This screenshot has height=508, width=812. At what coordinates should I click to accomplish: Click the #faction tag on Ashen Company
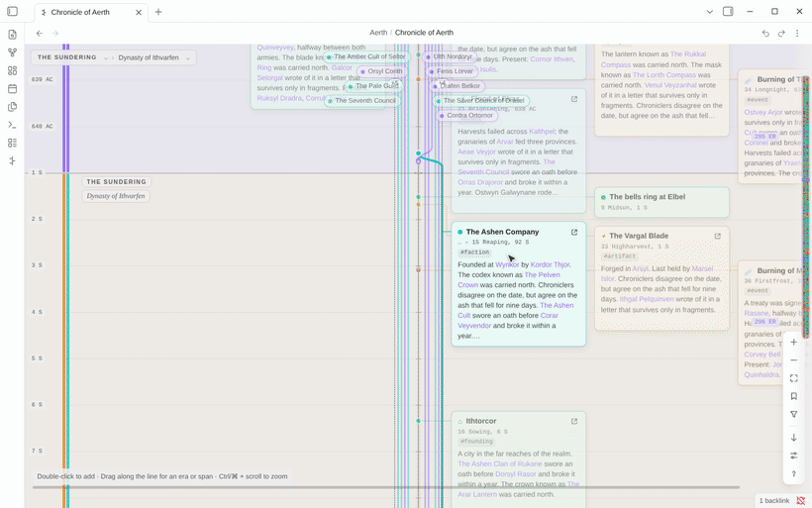474,253
